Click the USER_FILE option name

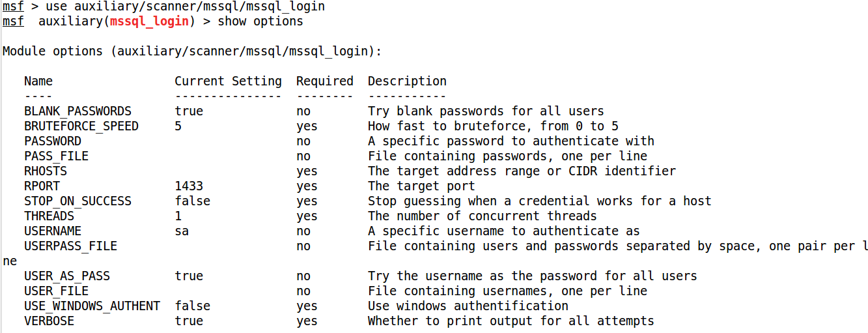[56, 291]
